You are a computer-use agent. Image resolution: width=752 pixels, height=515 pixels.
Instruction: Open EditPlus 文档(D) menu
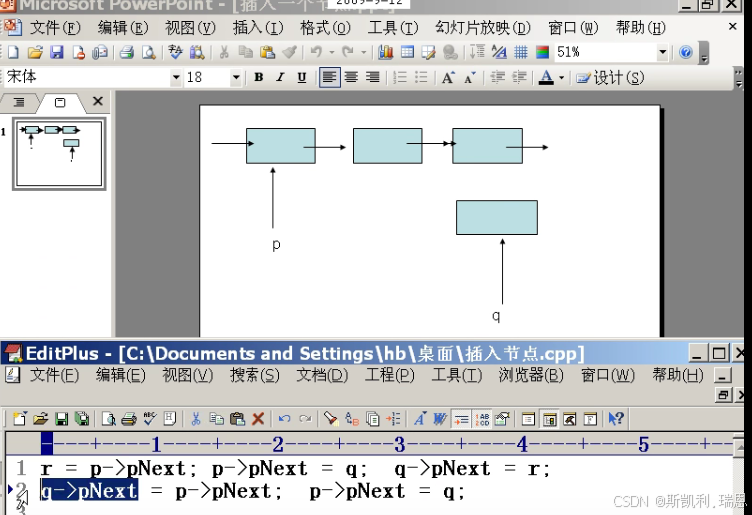point(322,375)
